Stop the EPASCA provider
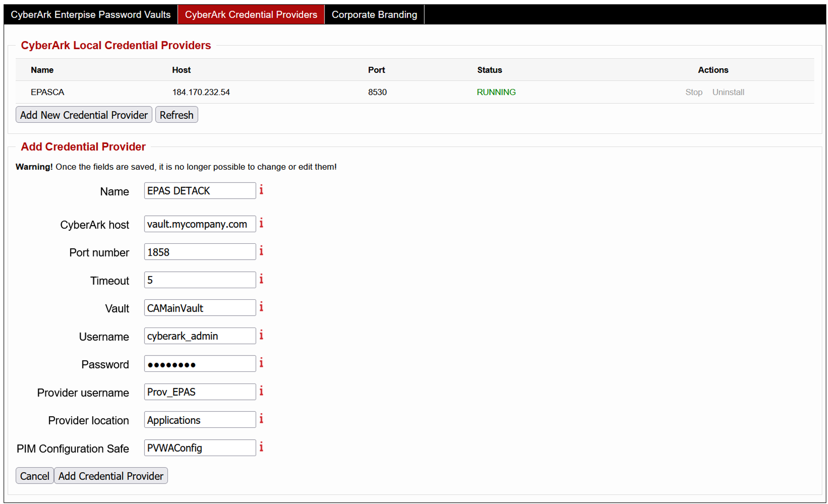 coord(693,92)
